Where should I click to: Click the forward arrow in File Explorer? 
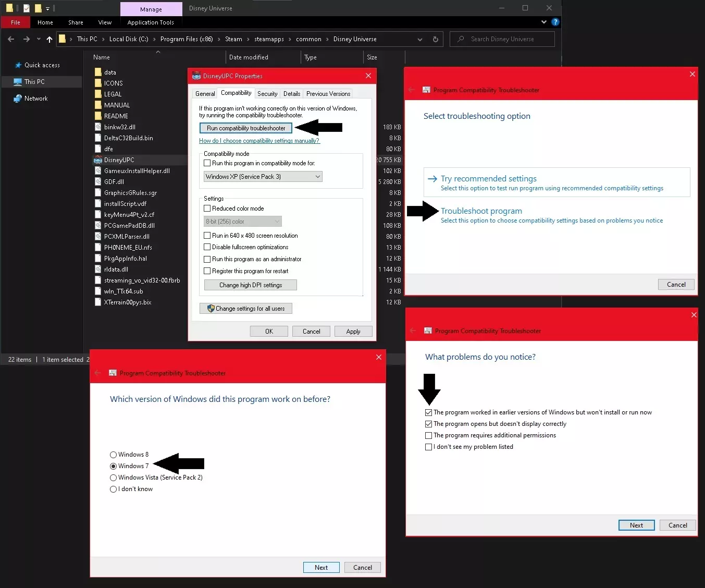click(26, 39)
